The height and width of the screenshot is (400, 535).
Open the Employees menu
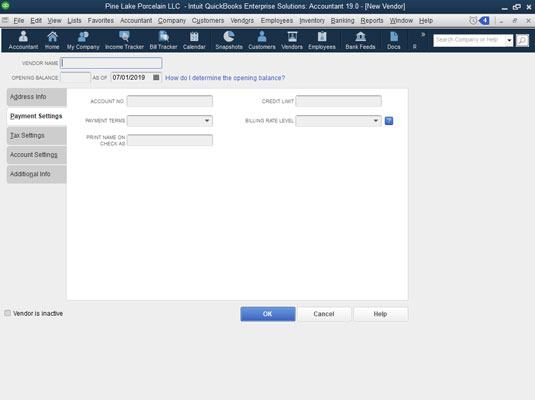[x=277, y=20]
